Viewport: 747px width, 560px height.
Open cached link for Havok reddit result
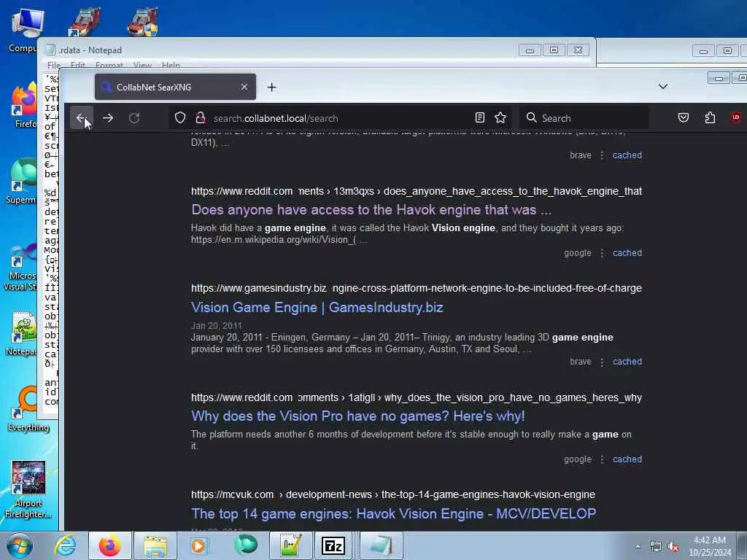tap(627, 253)
